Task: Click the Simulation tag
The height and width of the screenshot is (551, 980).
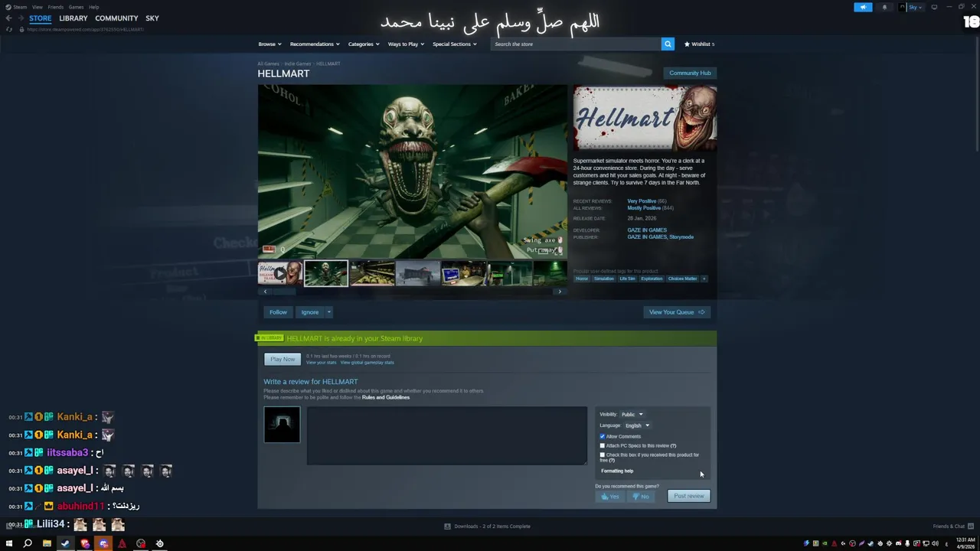Action: point(604,279)
